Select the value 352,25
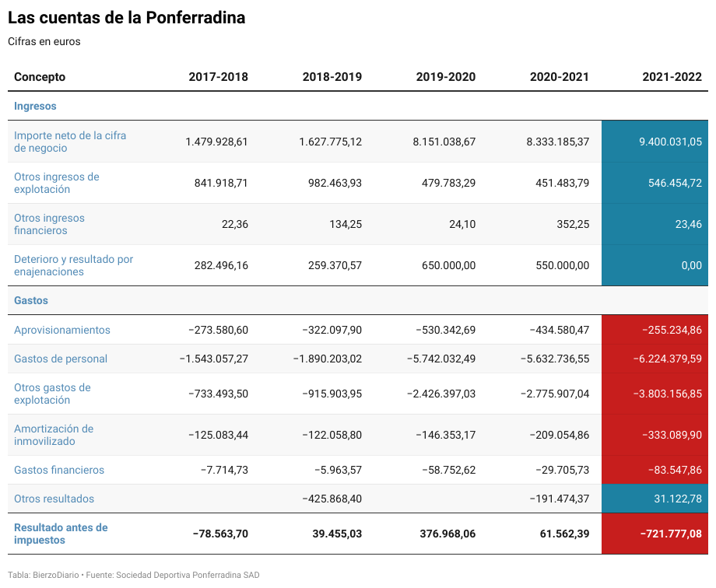The height and width of the screenshot is (588, 716). 573,224
